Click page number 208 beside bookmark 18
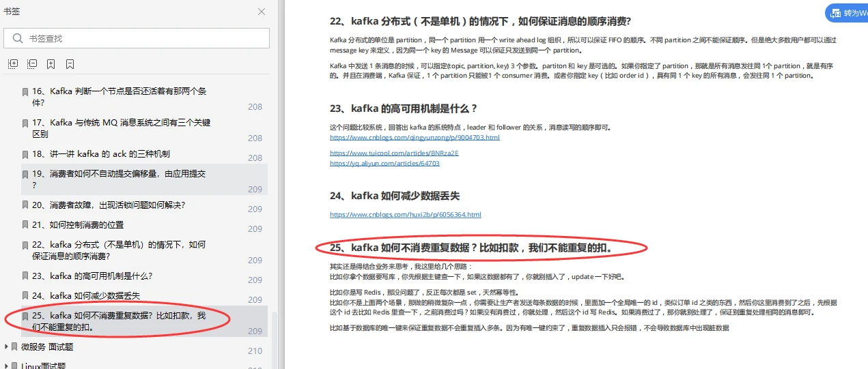The height and width of the screenshot is (369, 868). (x=255, y=158)
